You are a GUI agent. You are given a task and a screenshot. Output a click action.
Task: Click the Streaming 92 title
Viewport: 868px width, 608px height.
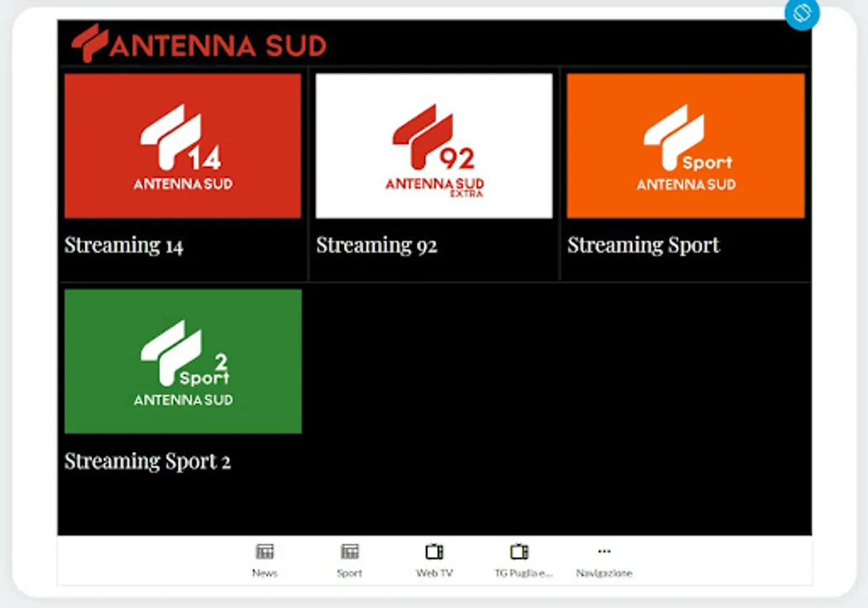click(x=377, y=245)
